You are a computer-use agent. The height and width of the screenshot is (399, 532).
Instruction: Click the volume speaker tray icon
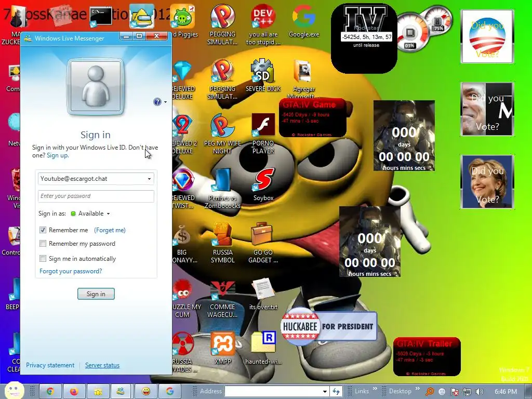(480, 392)
